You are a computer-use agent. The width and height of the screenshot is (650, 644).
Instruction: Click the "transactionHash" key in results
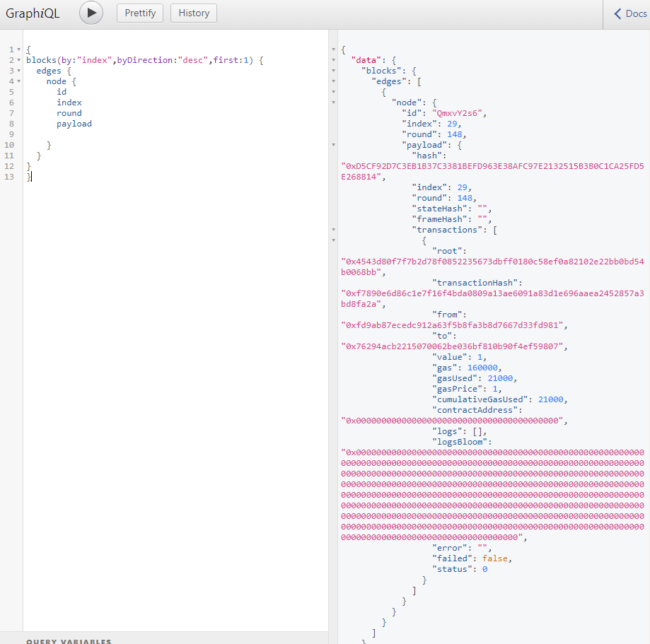click(475, 283)
